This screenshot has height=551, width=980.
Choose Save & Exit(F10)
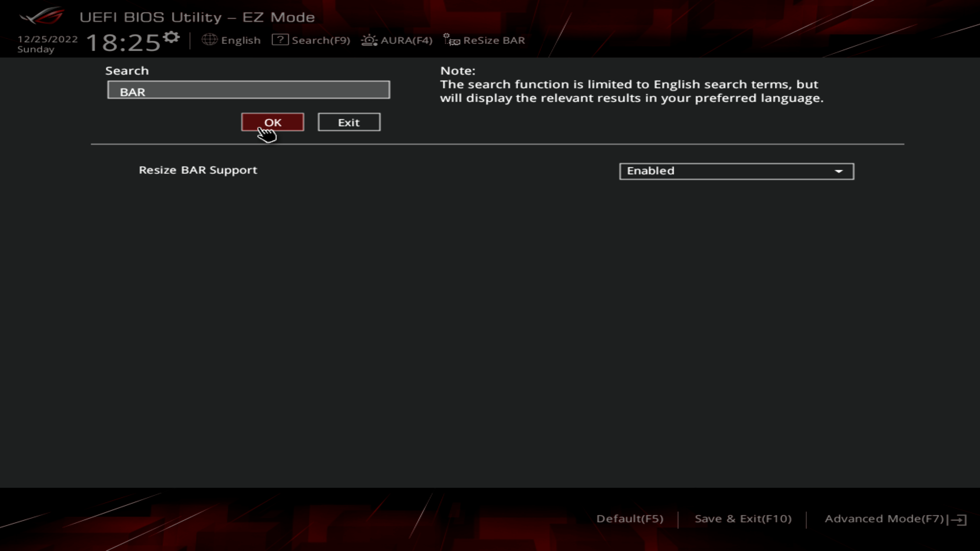point(743,519)
